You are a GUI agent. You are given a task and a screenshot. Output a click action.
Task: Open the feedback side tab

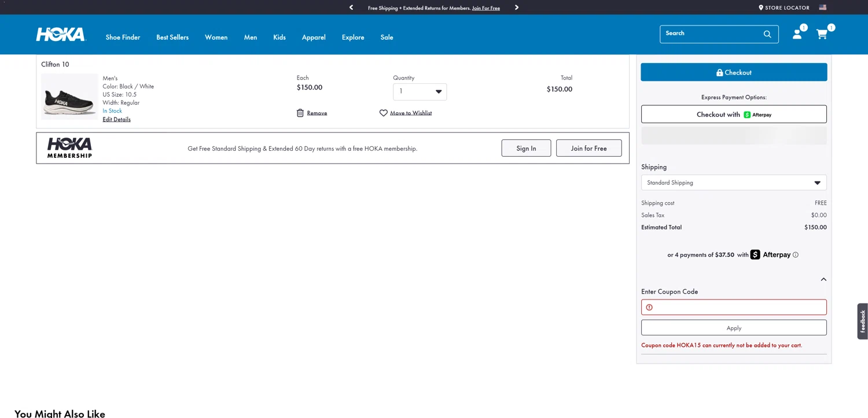[x=862, y=321]
